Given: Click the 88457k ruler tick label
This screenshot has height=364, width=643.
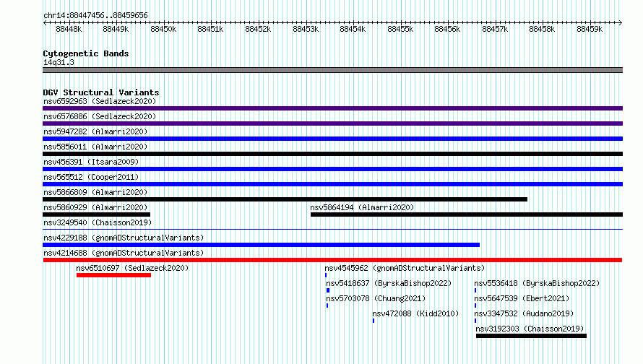Looking at the screenshot, I should [495, 29].
